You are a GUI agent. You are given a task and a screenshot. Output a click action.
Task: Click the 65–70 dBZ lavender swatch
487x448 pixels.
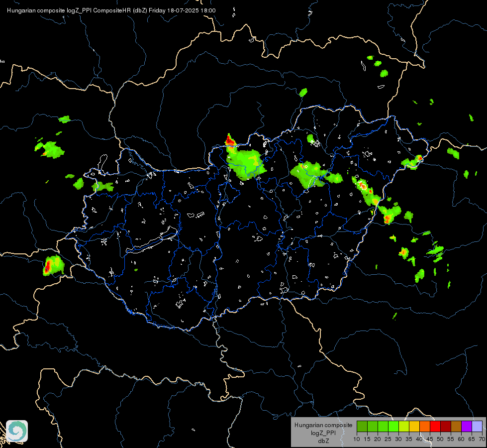(x=477, y=426)
